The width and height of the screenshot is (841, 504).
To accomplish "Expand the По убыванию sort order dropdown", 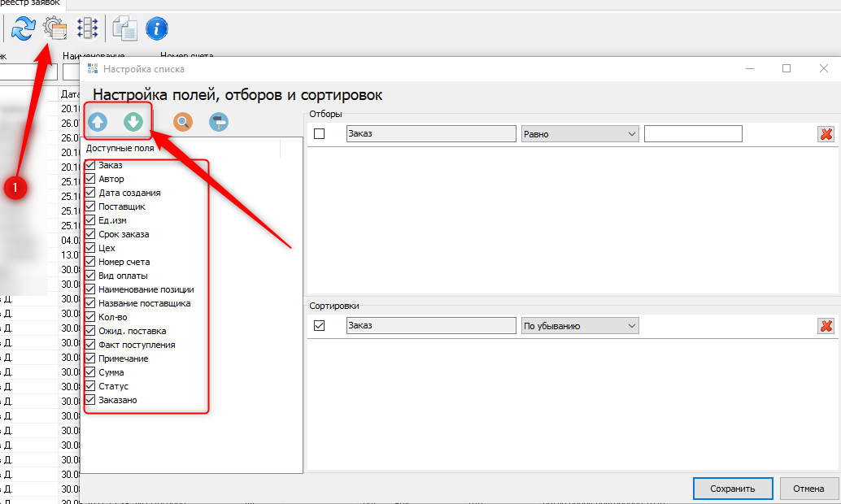I will point(579,326).
